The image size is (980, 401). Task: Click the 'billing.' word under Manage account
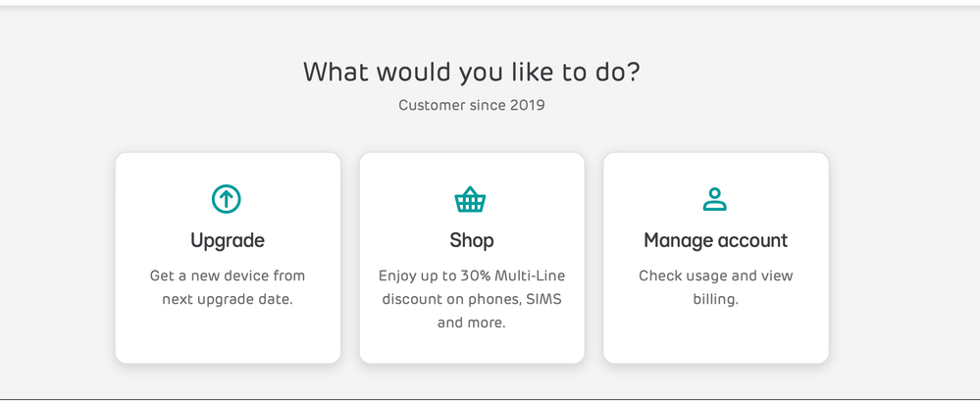(715, 300)
